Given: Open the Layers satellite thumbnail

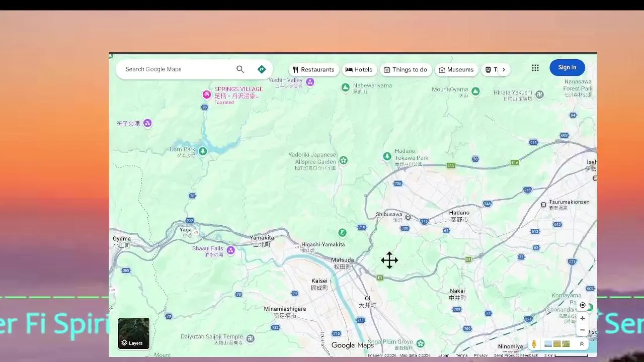Looking at the screenshot, I should pyautogui.click(x=134, y=333).
